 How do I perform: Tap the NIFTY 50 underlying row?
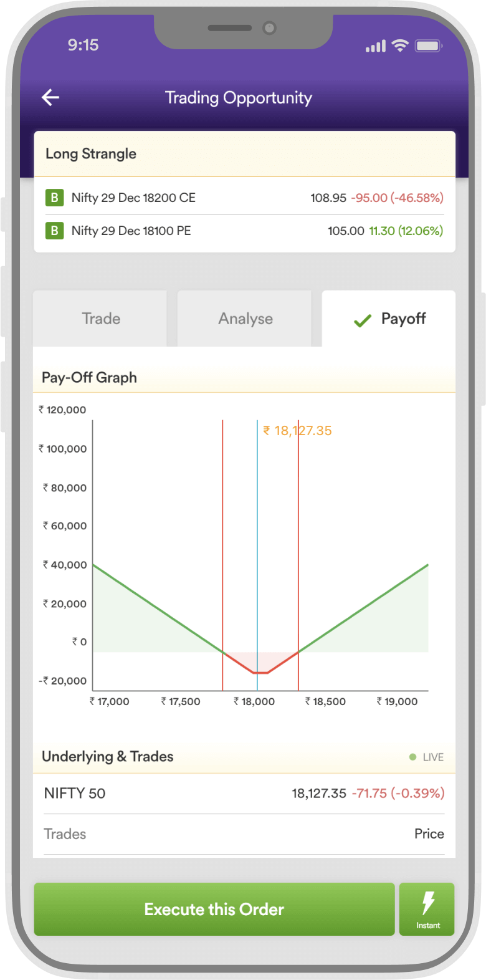pyautogui.click(x=244, y=793)
